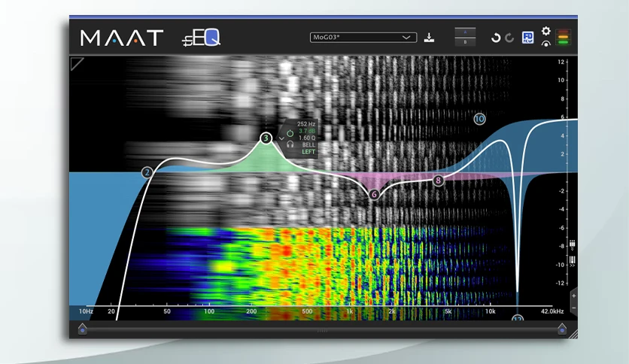Select EQ band node 8
629x364 pixels.
click(x=438, y=180)
